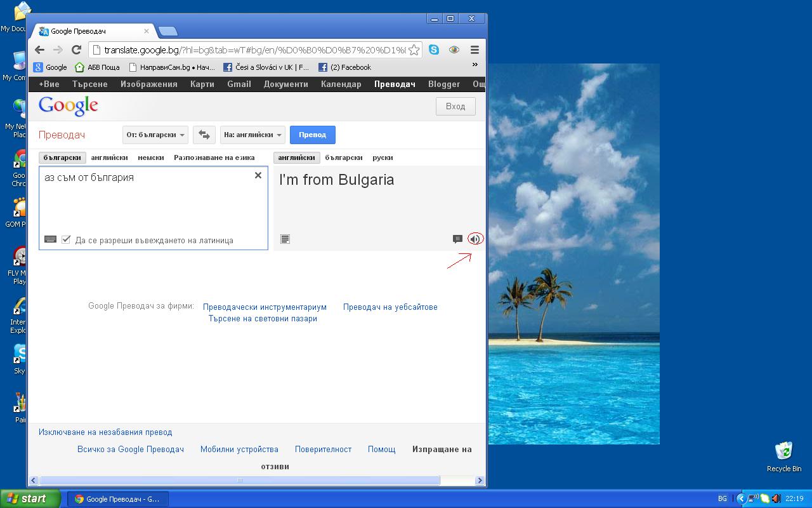Select 'немски' as the source language

click(150, 157)
